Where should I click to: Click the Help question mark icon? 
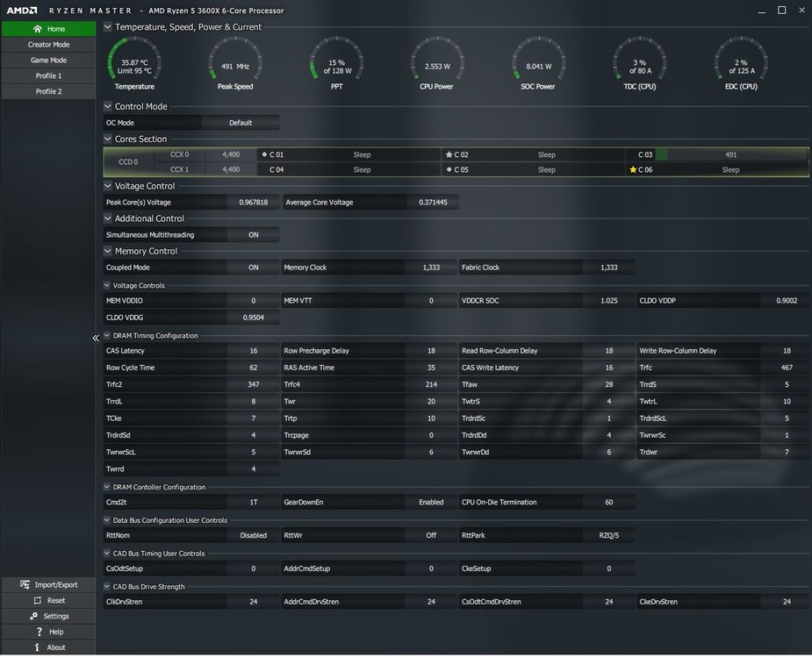(40, 632)
